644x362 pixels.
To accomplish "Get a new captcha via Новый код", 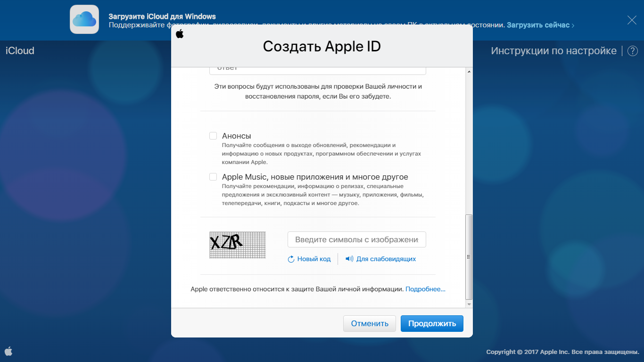I will coord(314,259).
